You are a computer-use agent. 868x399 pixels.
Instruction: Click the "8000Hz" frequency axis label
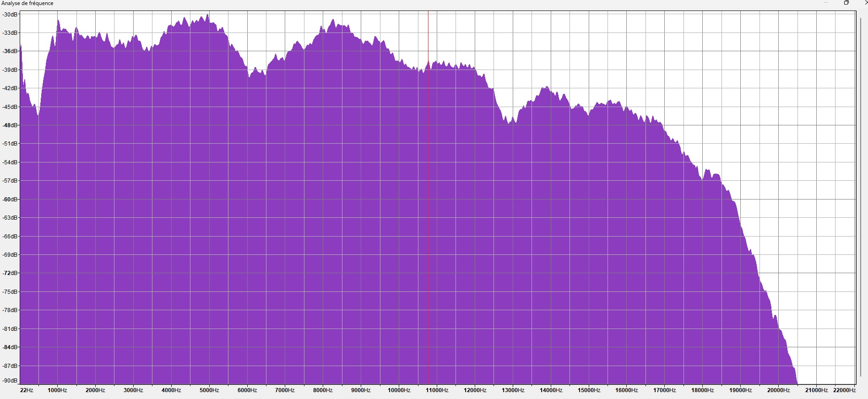[323, 390]
